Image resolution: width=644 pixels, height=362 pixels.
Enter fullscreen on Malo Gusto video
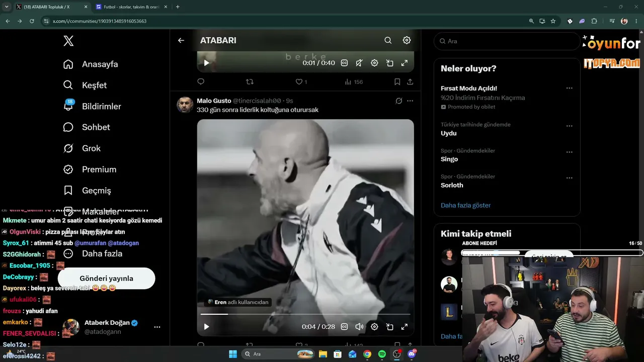(x=404, y=326)
